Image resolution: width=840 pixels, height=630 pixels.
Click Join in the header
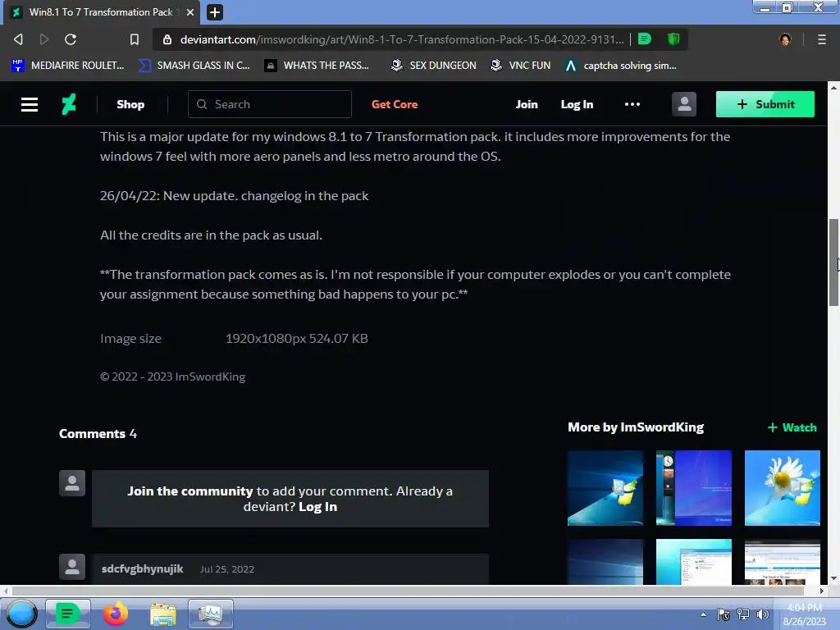click(x=527, y=104)
